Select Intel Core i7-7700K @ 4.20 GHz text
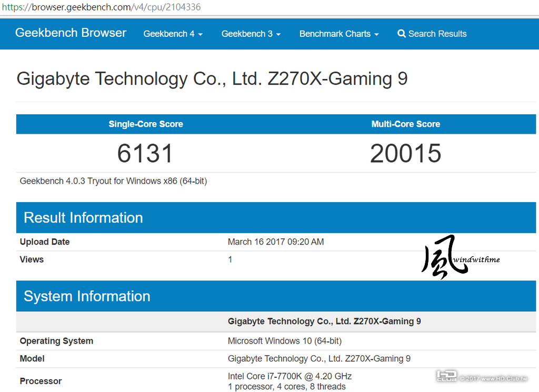 pos(290,376)
